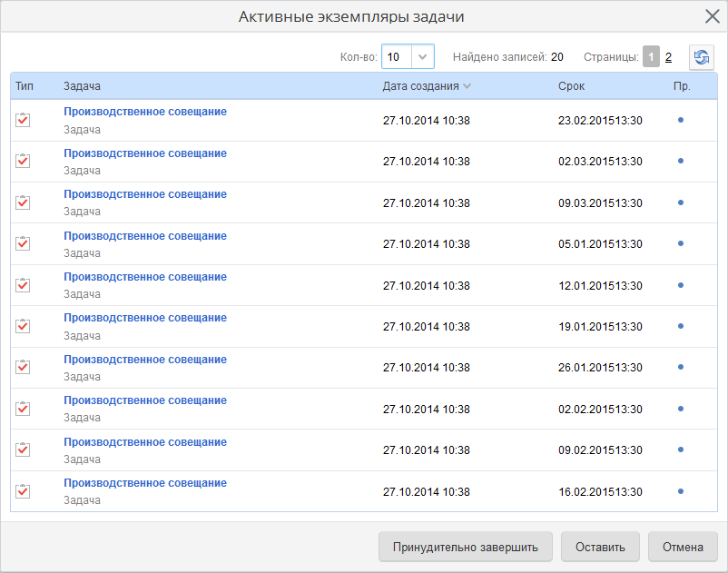This screenshot has width=728, height=573.
Task: Click task type icon for 02.03.2015 row
Action: tap(23, 161)
